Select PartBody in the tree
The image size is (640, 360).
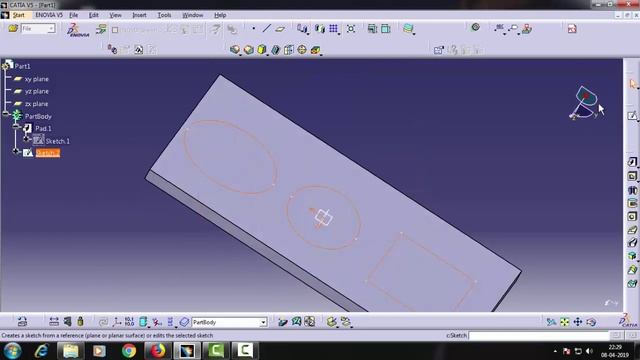click(x=38, y=116)
